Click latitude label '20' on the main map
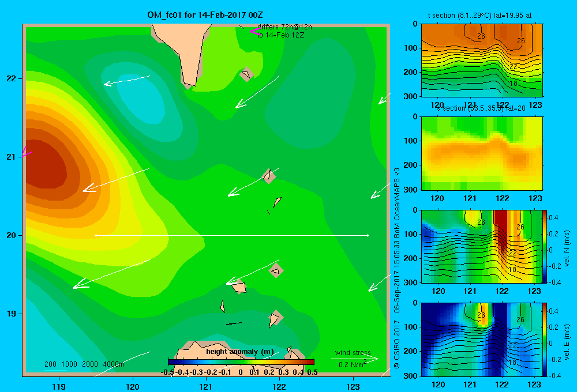 point(11,235)
